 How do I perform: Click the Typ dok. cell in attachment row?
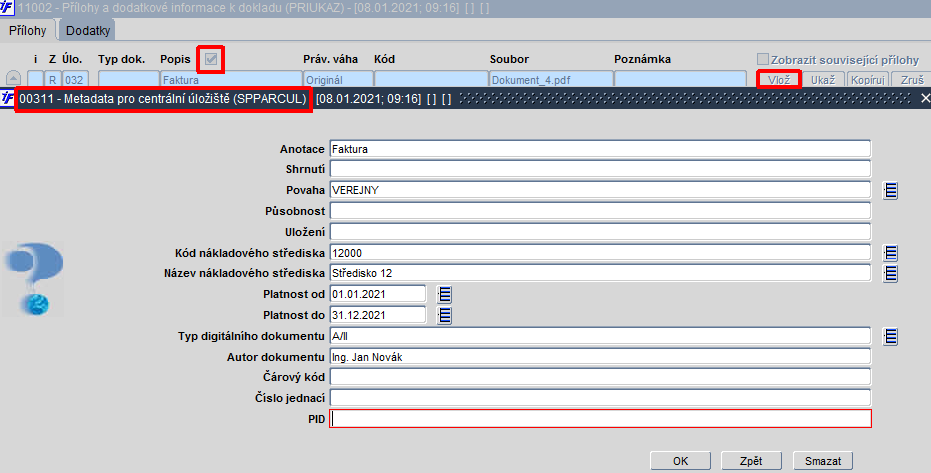(128, 80)
